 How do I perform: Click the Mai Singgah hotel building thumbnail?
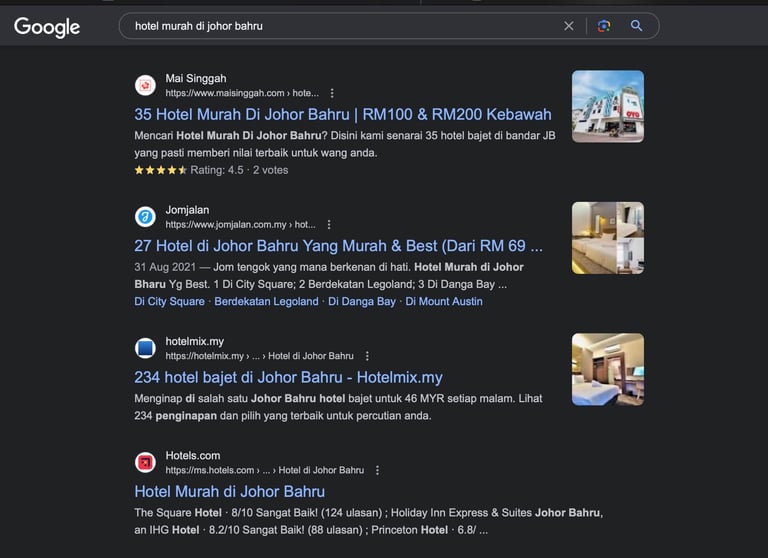[x=608, y=106]
